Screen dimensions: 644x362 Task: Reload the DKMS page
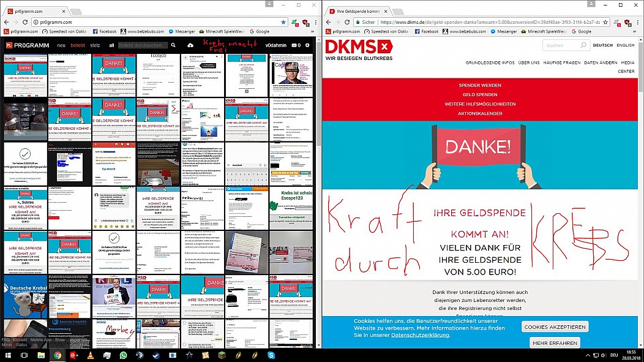(x=347, y=22)
